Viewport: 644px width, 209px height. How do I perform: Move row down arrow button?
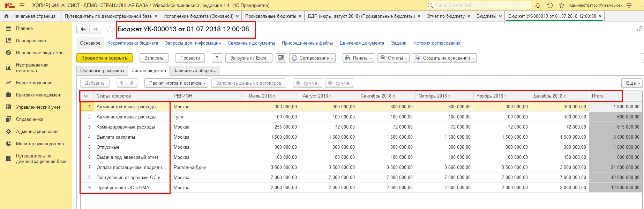pyautogui.click(x=132, y=83)
